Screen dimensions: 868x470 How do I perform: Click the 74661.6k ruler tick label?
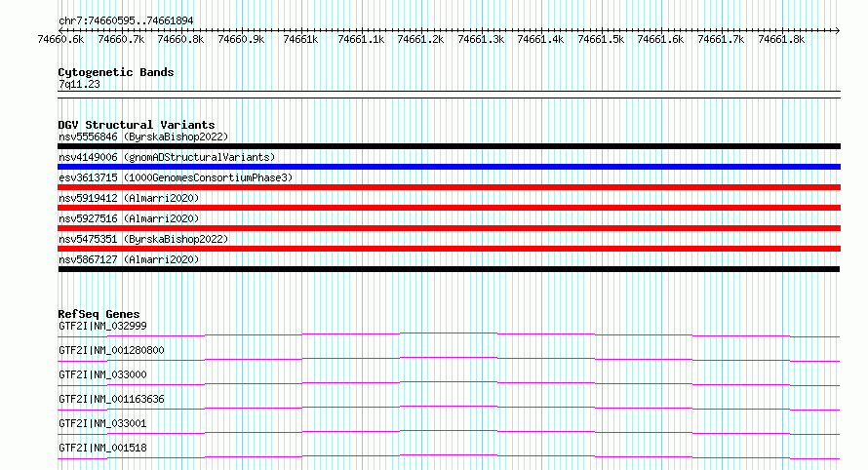[x=661, y=39]
